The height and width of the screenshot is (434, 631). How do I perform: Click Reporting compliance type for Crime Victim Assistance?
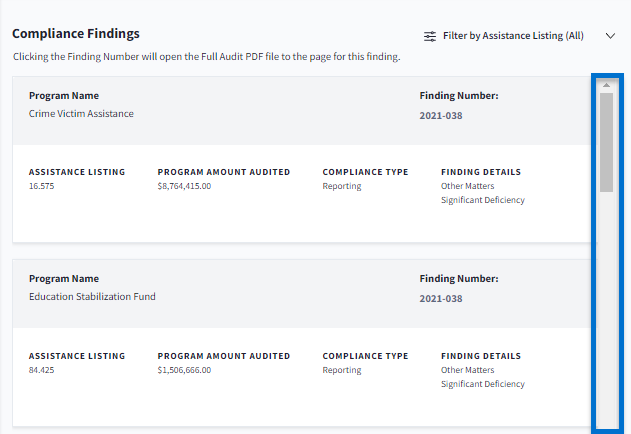(x=342, y=186)
